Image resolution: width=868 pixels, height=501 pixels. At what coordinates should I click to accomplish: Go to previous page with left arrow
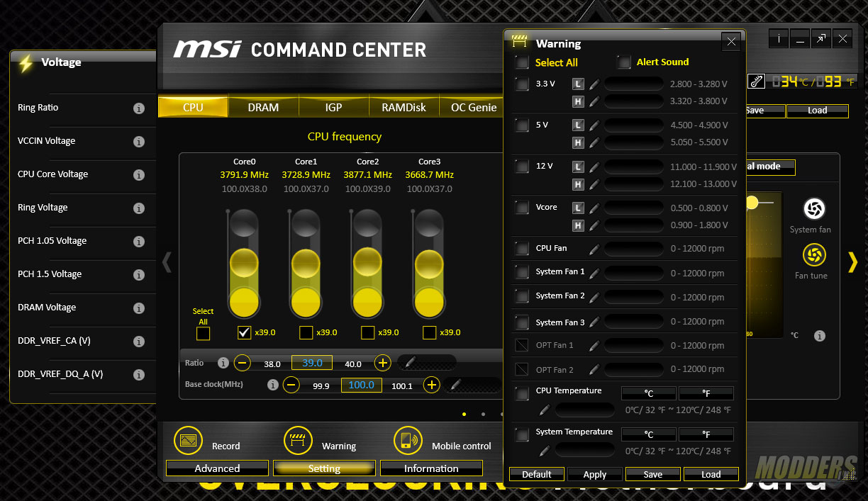point(167,262)
